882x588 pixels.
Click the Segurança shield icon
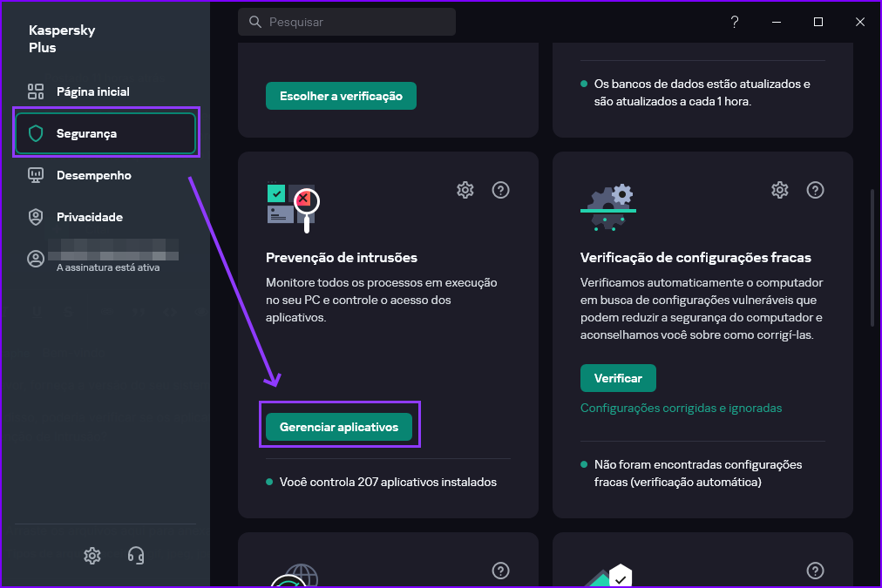pyautogui.click(x=36, y=133)
